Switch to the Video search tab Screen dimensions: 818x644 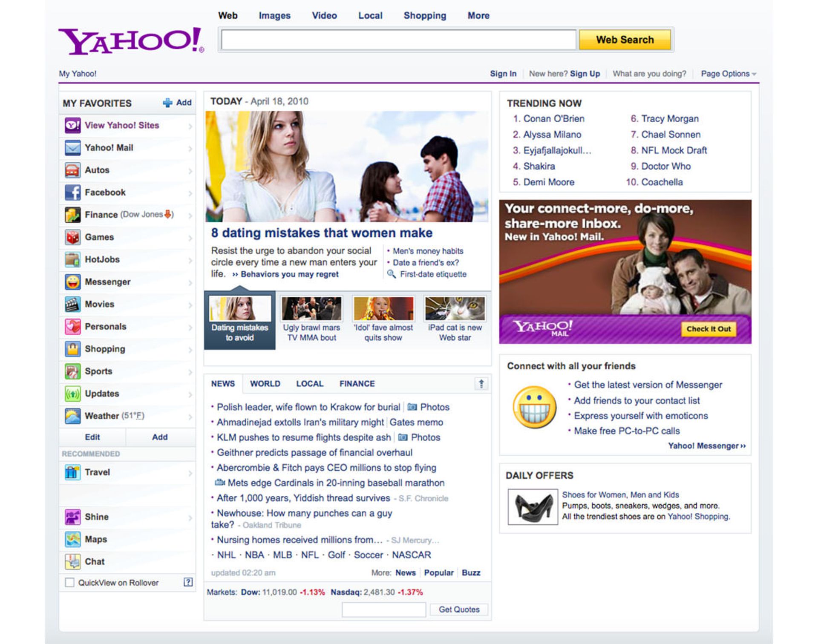click(x=324, y=16)
